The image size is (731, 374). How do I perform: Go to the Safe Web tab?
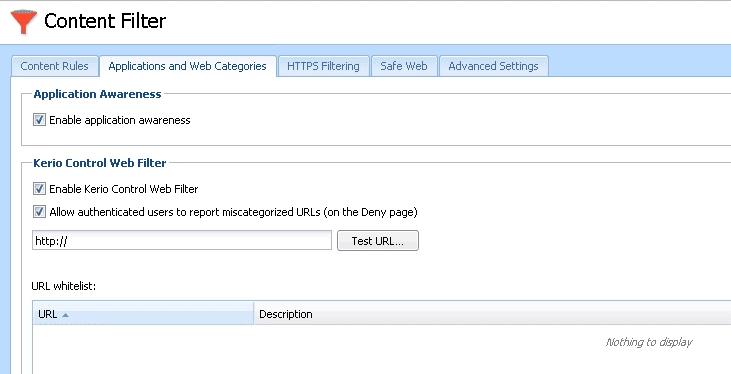click(x=404, y=66)
